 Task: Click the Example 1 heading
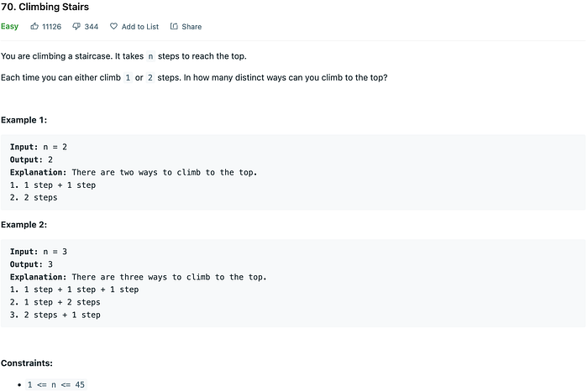point(24,120)
